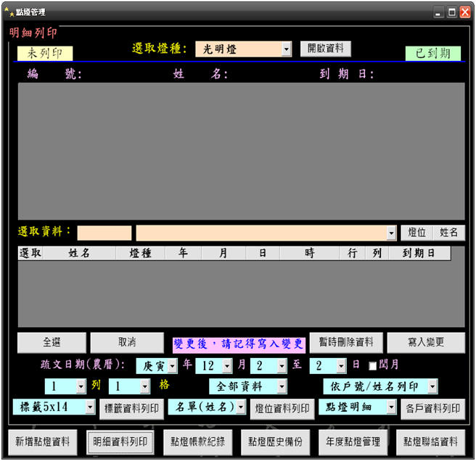Open the 選取燈種 dropdown showing 光明燈
Image resolution: width=476 pixels, height=461 pixels.
286,49
